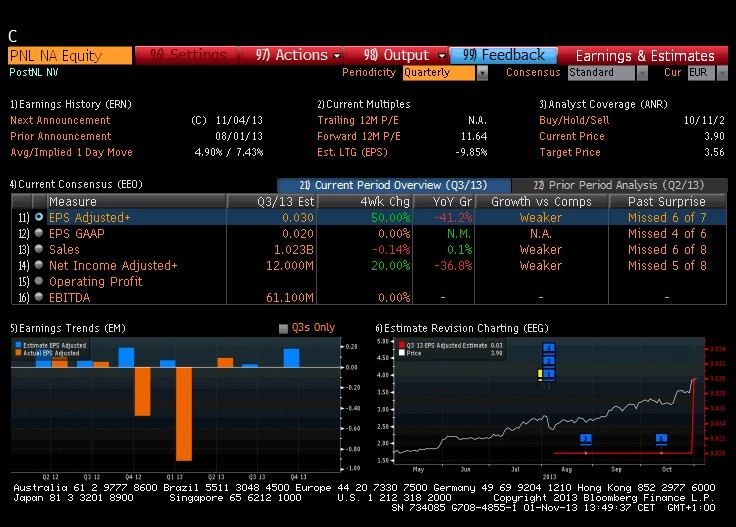Viewport: 736px width, 527px height.
Task: Open the Periodicity Quarterly dropdown arrow
Action: click(x=482, y=73)
